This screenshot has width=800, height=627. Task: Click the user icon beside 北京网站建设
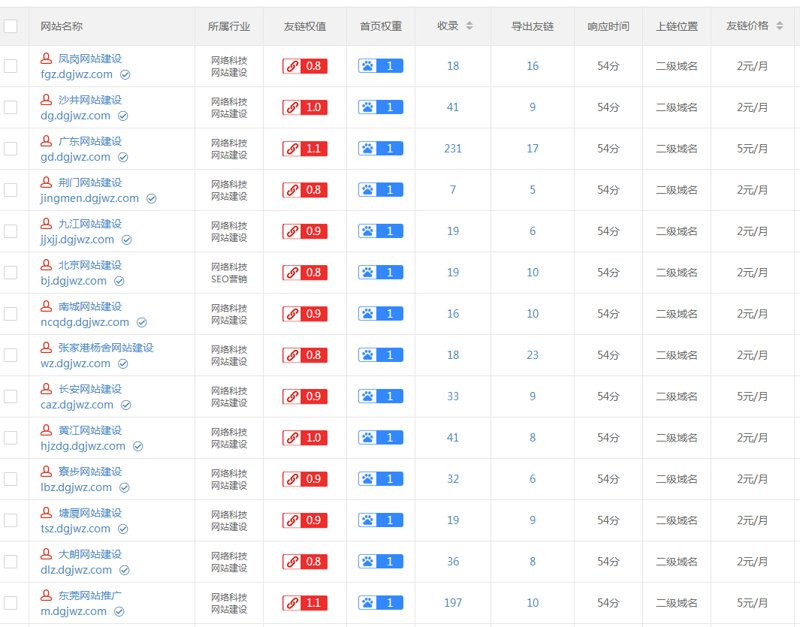click(46, 265)
